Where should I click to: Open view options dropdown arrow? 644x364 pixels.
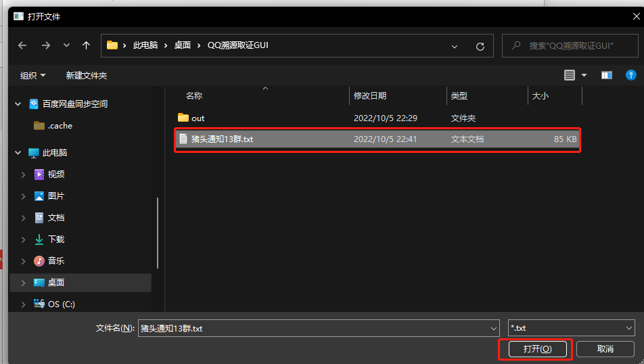[x=584, y=76]
